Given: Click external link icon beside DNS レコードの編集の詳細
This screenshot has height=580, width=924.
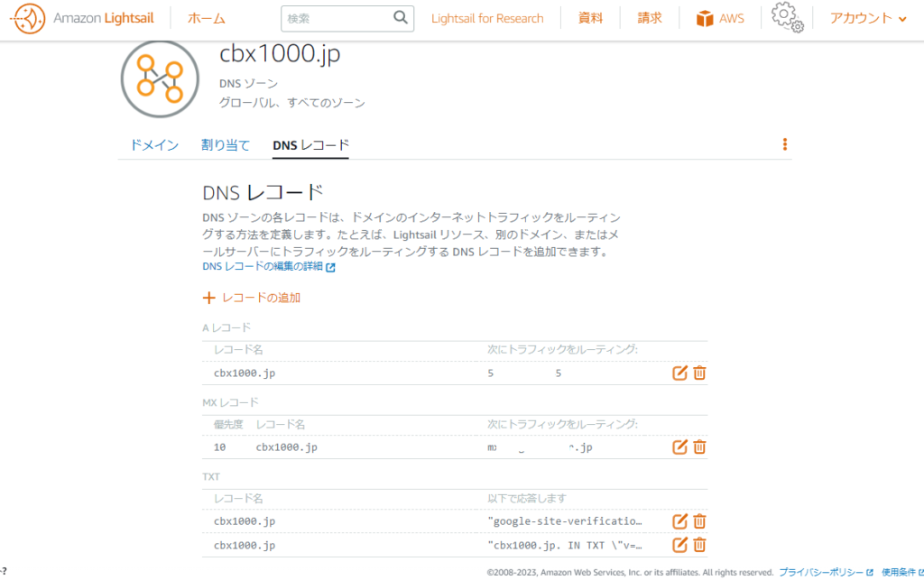Looking at the screenshot, I should 330,267.
